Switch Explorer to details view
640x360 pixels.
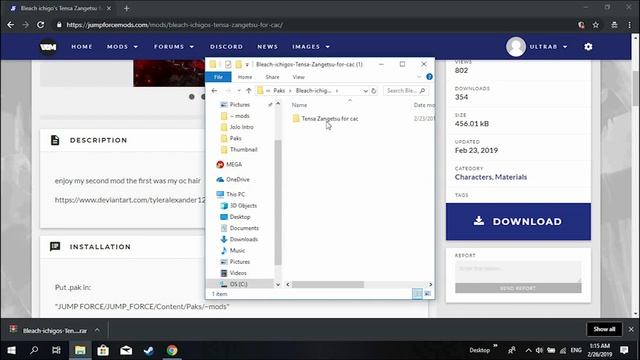point(417,293)
